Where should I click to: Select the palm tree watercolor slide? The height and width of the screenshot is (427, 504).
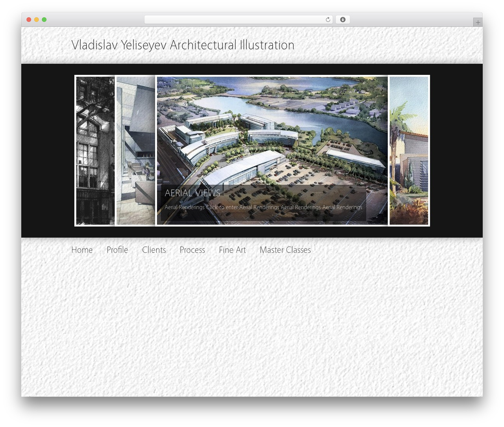pos(409,150)
